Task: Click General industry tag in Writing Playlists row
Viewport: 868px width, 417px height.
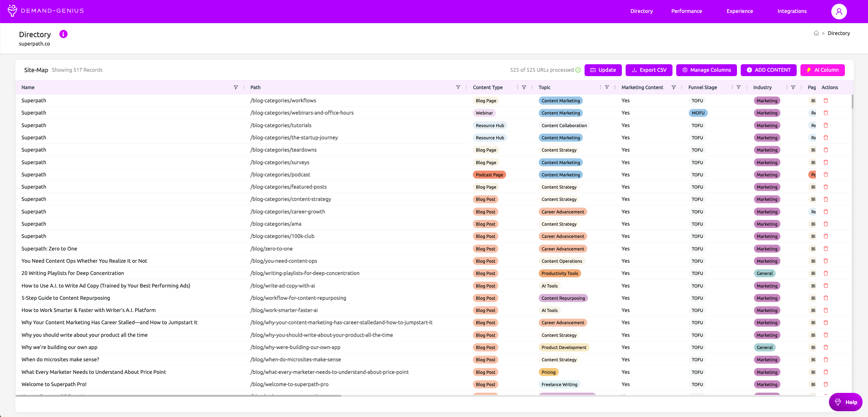Action: (764, 273)
